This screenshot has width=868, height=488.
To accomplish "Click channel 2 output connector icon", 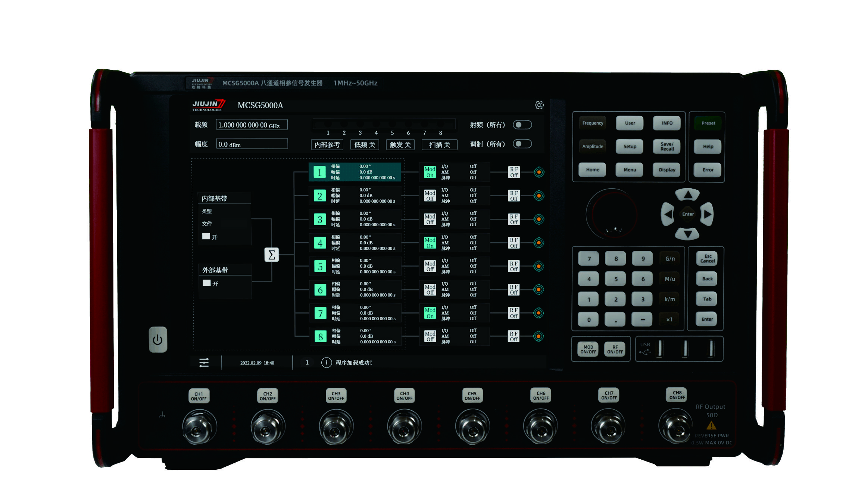I will coord(538,196).
